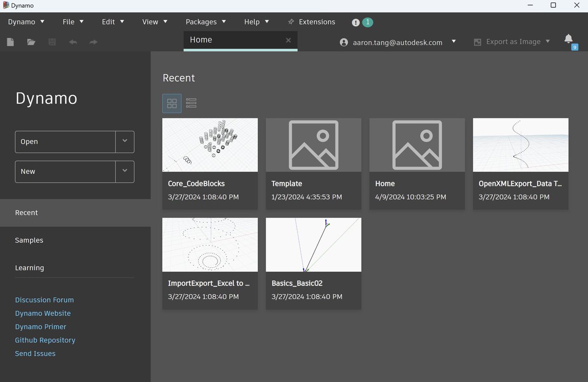Click the Open folder toolbar icon
Viewport: 588px width, 382px height.
pos(31,42)
